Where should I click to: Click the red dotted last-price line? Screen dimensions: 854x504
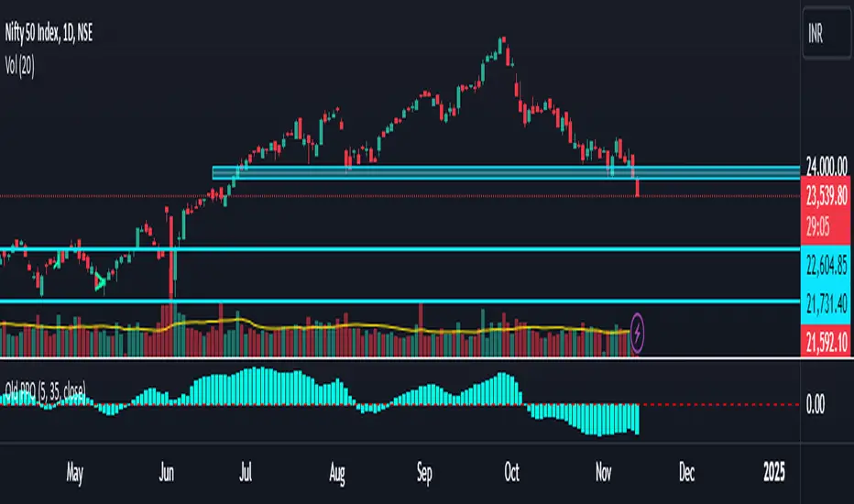(x=400, y=195)
